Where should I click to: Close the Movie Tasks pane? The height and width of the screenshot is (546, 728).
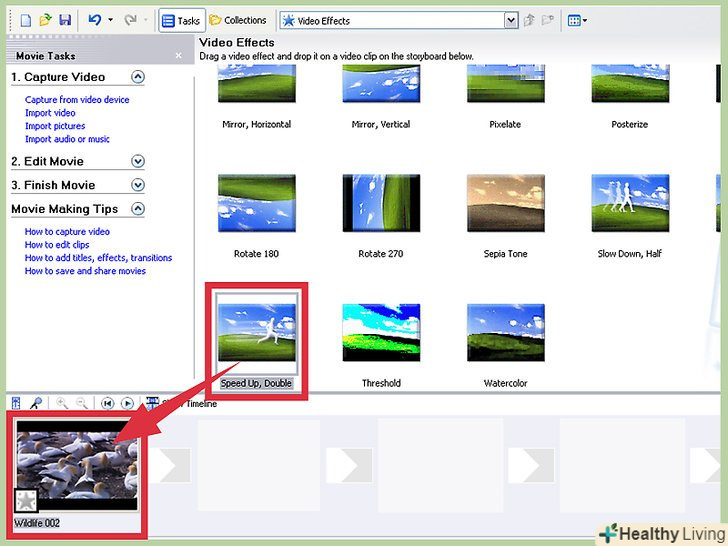(179, 56)
